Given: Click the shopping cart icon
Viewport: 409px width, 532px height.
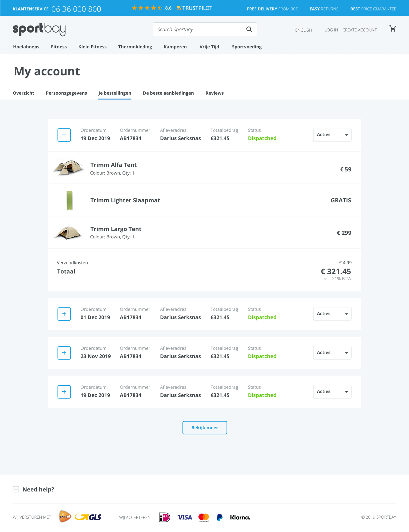Looking at the screenshot, I should [392, 29].
